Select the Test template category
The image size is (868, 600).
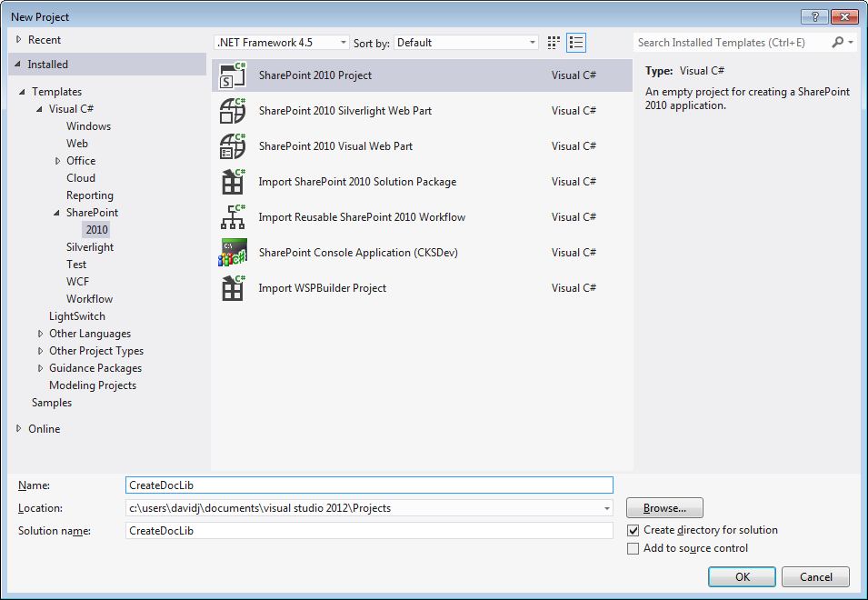[x=76, y=265]
